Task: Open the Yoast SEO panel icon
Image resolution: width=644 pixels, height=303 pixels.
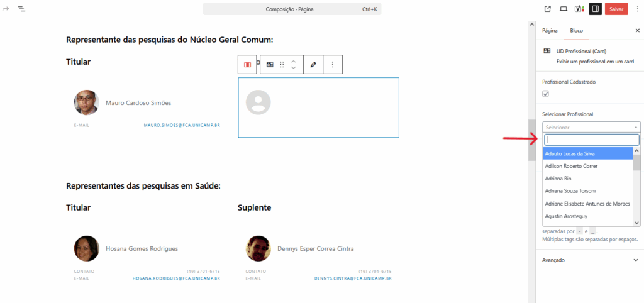Action: pyautogui.click(x=579, y=9)
